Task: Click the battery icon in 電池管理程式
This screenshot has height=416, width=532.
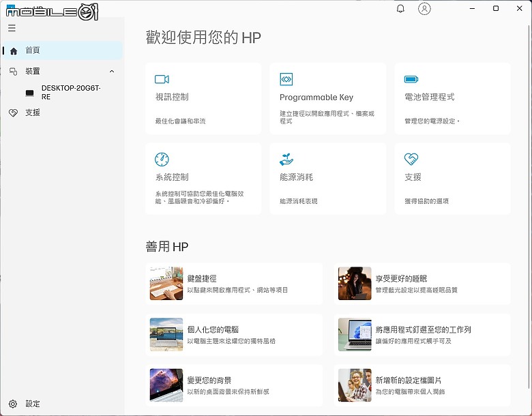Action: [411, 79]
